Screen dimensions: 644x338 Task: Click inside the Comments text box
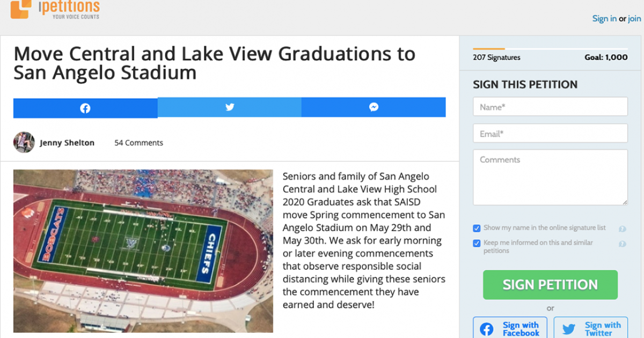550,177
